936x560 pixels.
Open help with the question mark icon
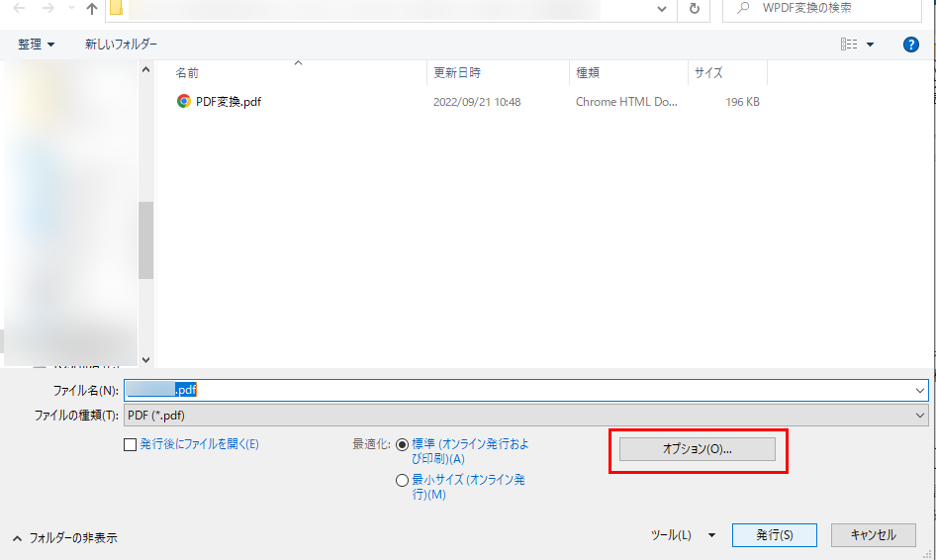coord(911,45)
